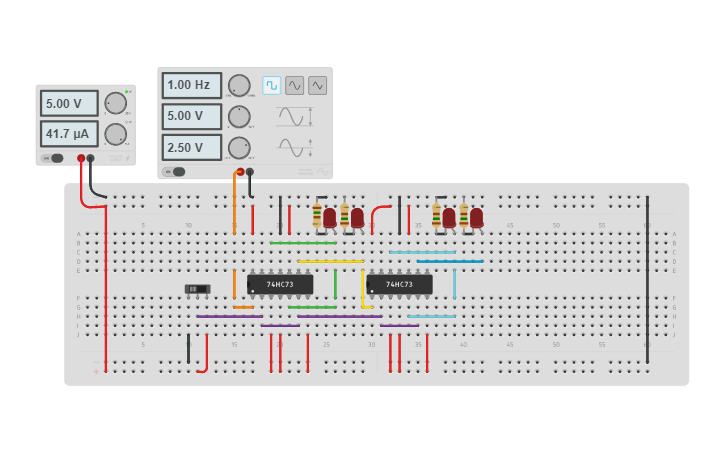725x453 pixels.
Task: Select the sine waveform button
Action: point(295,86)
